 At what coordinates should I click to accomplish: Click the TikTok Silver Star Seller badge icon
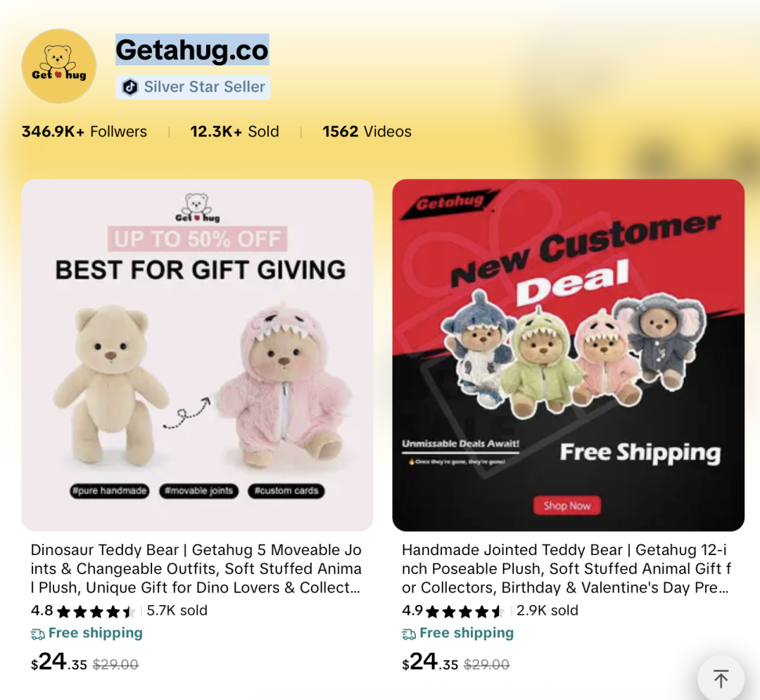pos(130,87)
